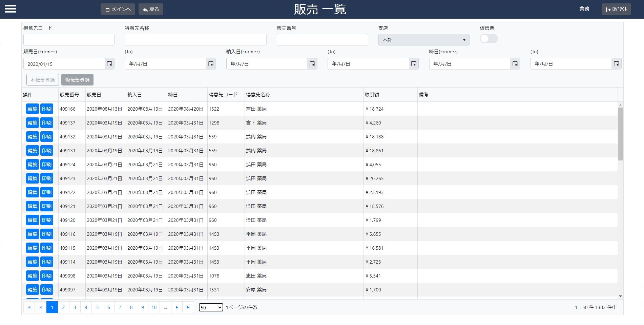
Task: Select page 10 in pager
Action: click(x=154, y=307)
